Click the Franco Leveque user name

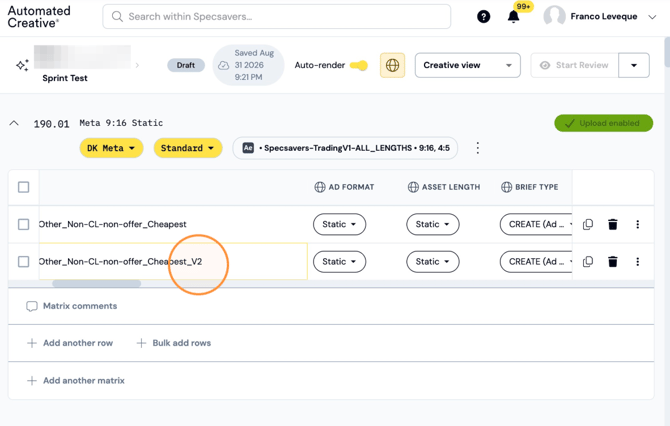[x=604, y=17]
